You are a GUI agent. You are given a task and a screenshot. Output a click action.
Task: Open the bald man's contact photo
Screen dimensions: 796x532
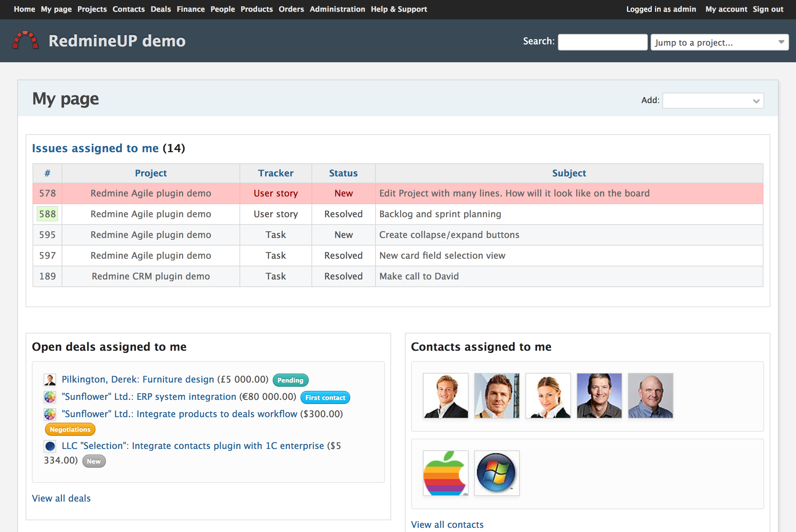click(650, 395)
